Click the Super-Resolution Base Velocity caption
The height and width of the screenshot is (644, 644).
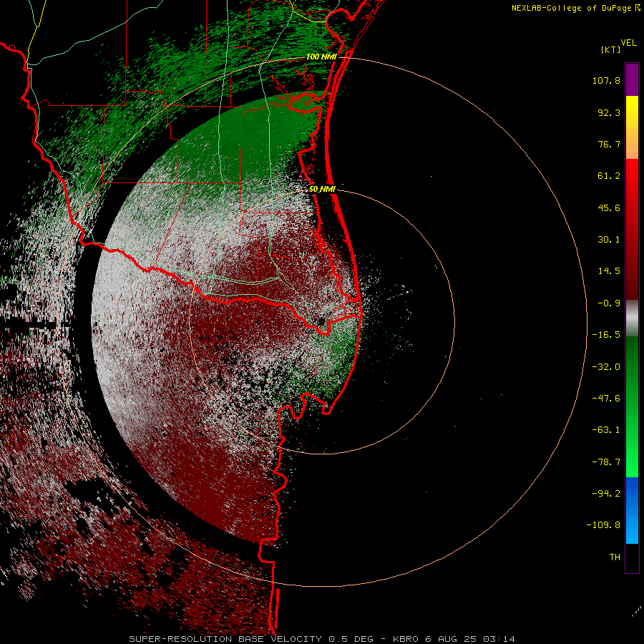[322, 639]
